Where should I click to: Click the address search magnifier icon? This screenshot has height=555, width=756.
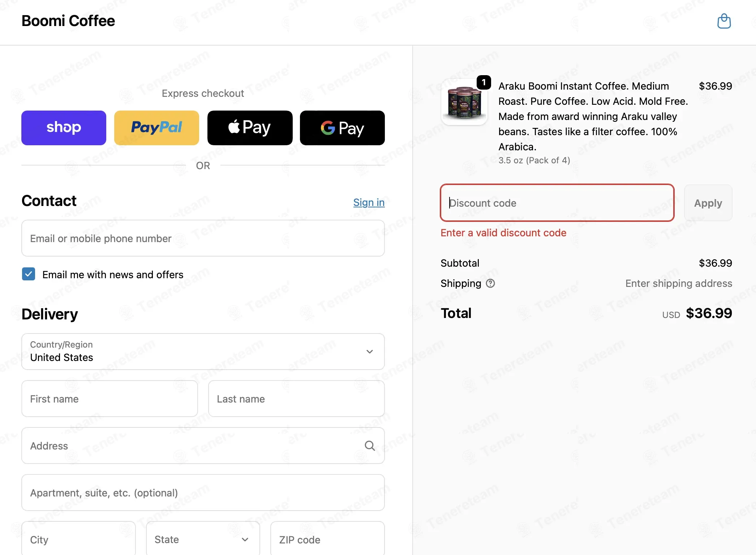pyautogui.click(x=370, y=446)
